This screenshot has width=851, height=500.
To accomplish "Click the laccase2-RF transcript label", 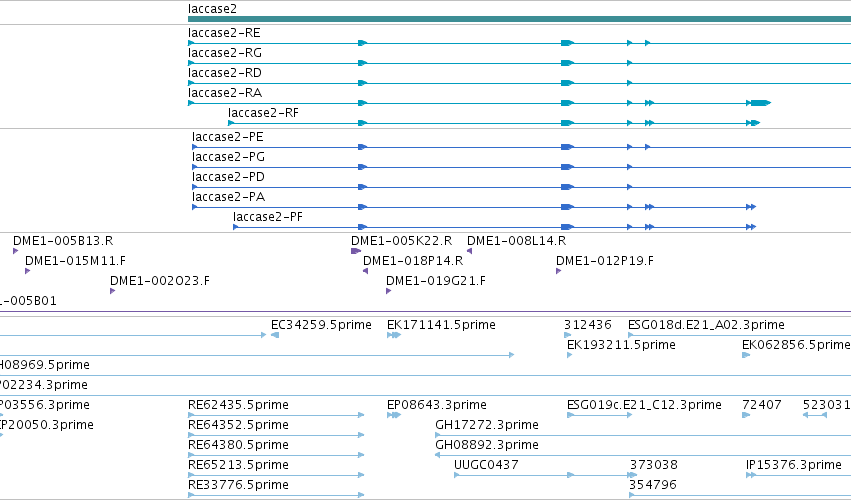I will (263, 113).
